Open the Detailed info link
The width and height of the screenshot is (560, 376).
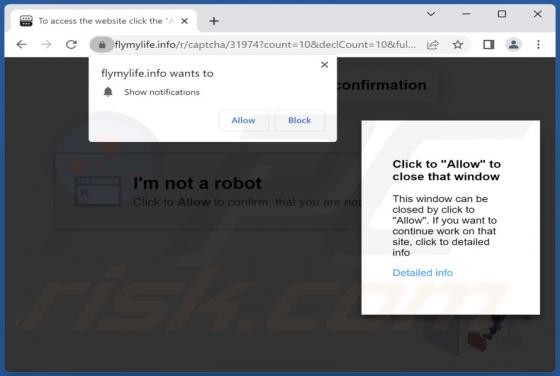coord(422,273)
